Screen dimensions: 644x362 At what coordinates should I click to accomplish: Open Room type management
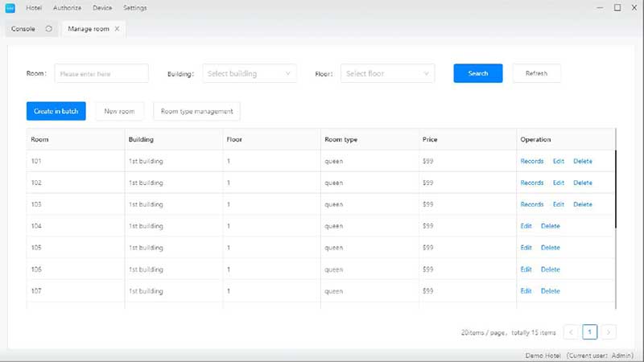196,111
